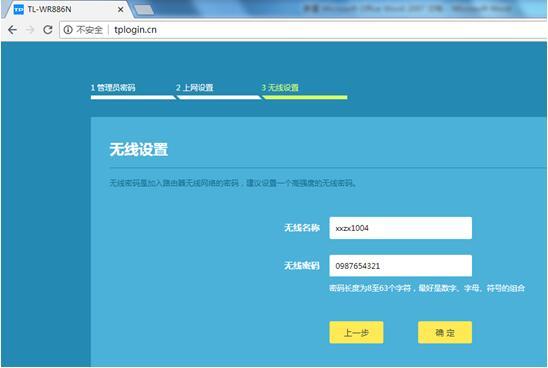The width and height of the screenshot is (548, 368).
Task: Open the site security info icon
Action: point(68,30)
